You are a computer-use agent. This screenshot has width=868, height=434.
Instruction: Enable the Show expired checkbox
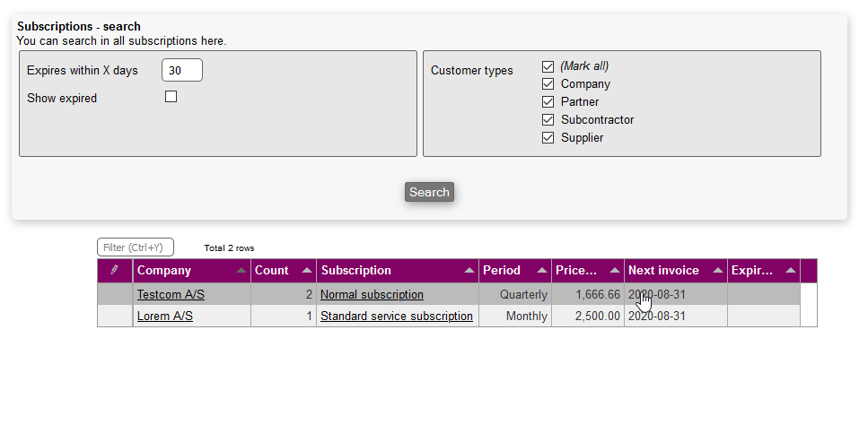171,97
